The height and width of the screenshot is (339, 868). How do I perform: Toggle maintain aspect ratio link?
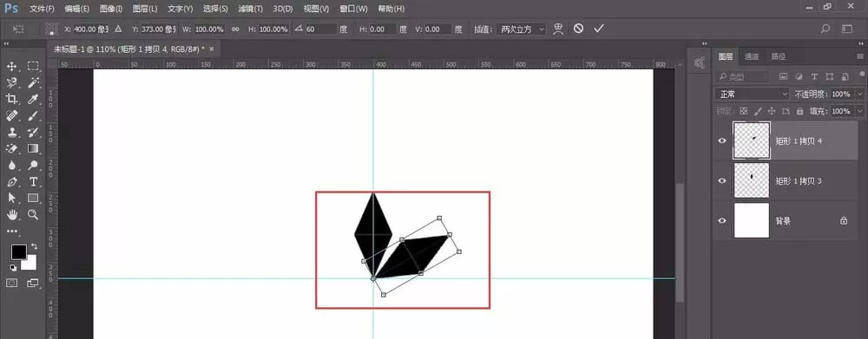tap(235, 29)
